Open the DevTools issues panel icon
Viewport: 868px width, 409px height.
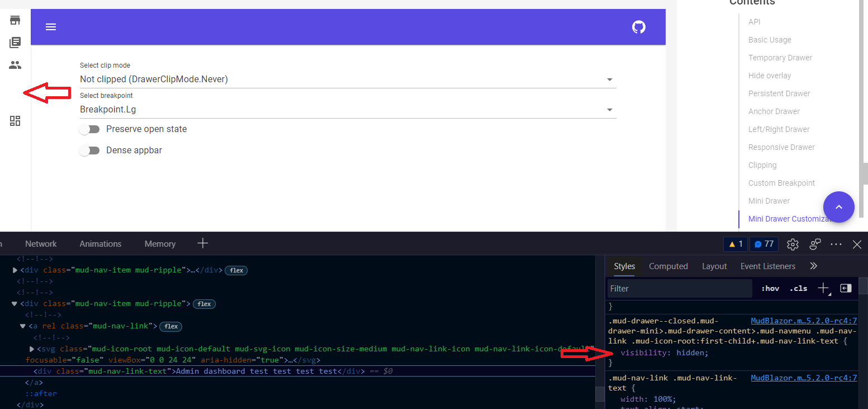click(736, 244)
